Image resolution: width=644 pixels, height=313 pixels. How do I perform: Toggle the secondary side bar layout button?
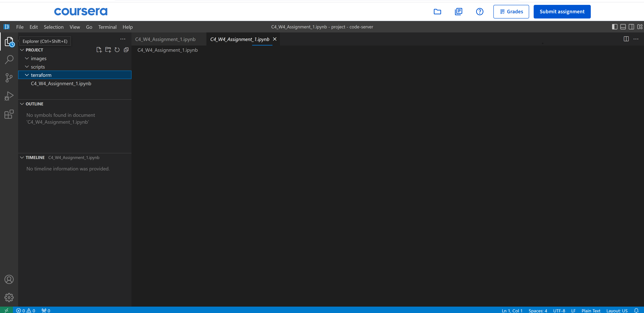631,27
